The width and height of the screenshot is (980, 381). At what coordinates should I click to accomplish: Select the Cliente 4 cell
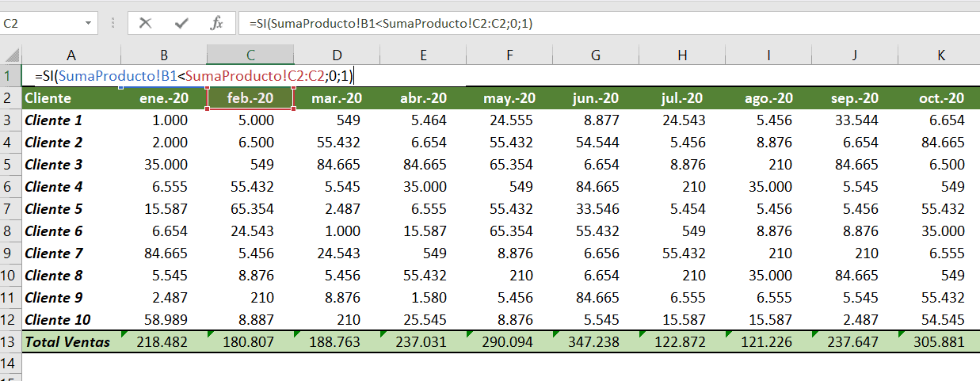(x=71, y=187)
